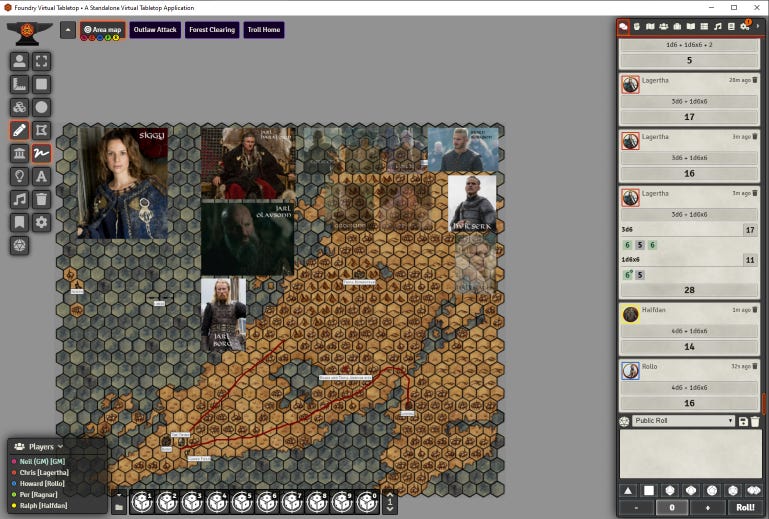Viewport: 769px width, 519px height.
Task: Open default drawing configuration gear
Action: point(42,222)
